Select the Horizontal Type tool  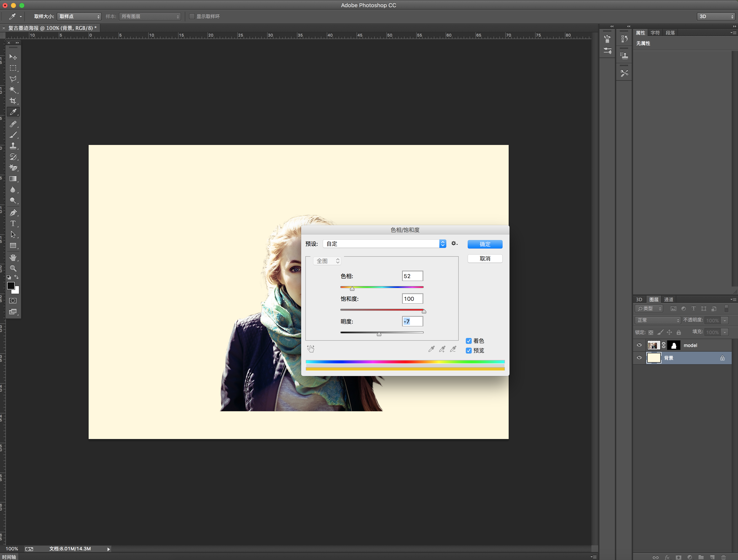(13, 223)
